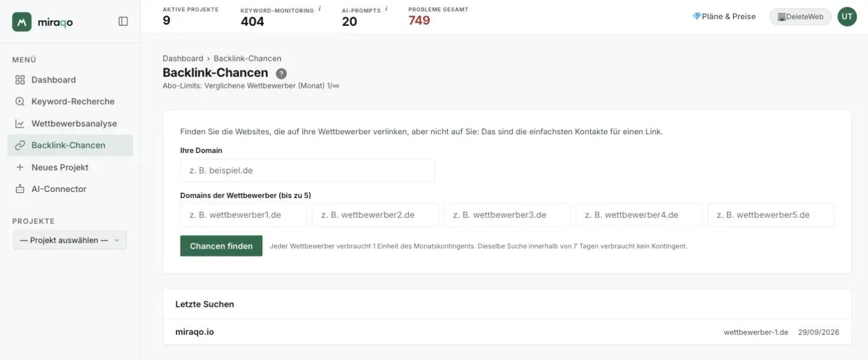Click the Letzte Suchen heading
The height and width of the screenshot is (360, 868).
[205, 304]
